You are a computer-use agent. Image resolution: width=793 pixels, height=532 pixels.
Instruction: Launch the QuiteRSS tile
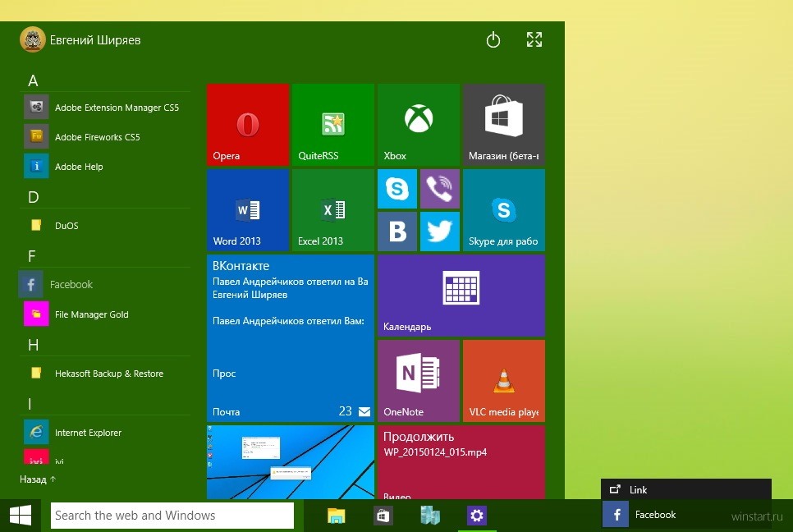click(333, 125)
